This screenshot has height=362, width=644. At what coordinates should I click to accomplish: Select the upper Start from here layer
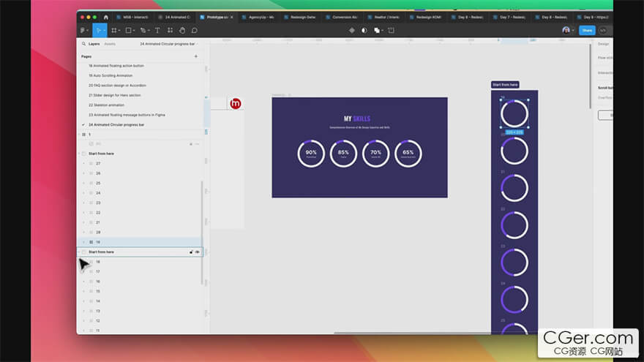140,154
